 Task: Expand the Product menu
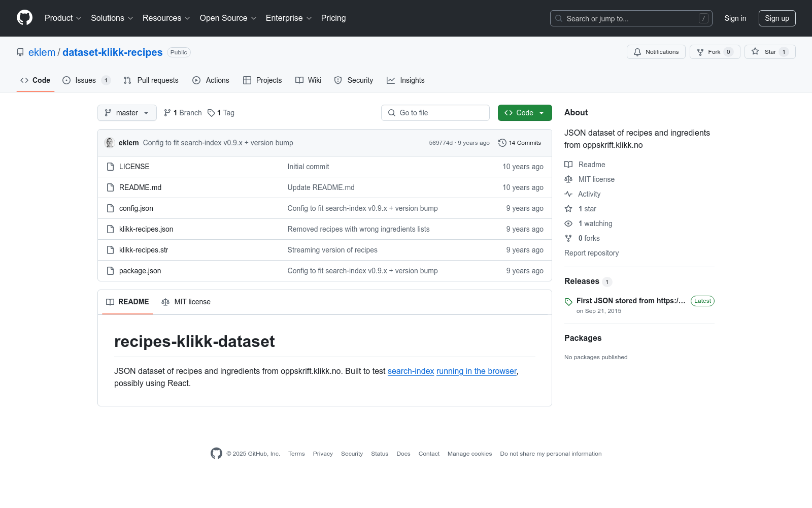63,18
